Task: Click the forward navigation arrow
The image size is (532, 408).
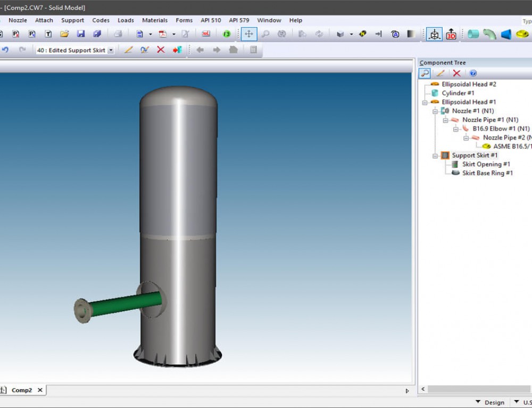Action: (217, 50)
